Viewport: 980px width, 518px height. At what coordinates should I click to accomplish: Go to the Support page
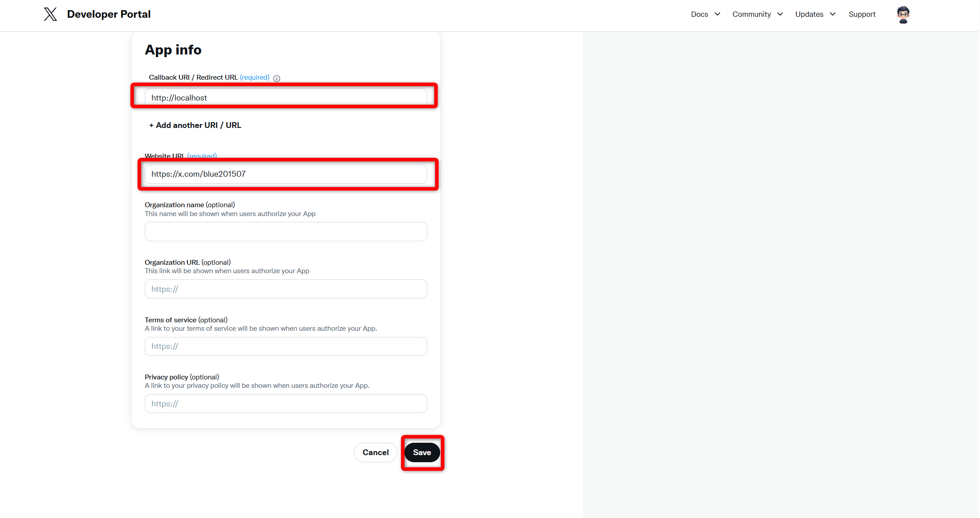tap(862, 14)
